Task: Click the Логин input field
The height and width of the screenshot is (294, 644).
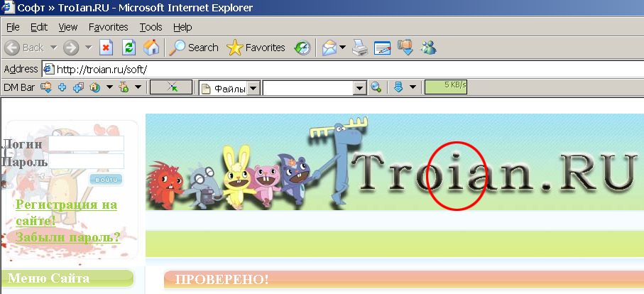Action: [x=86, y=143]
